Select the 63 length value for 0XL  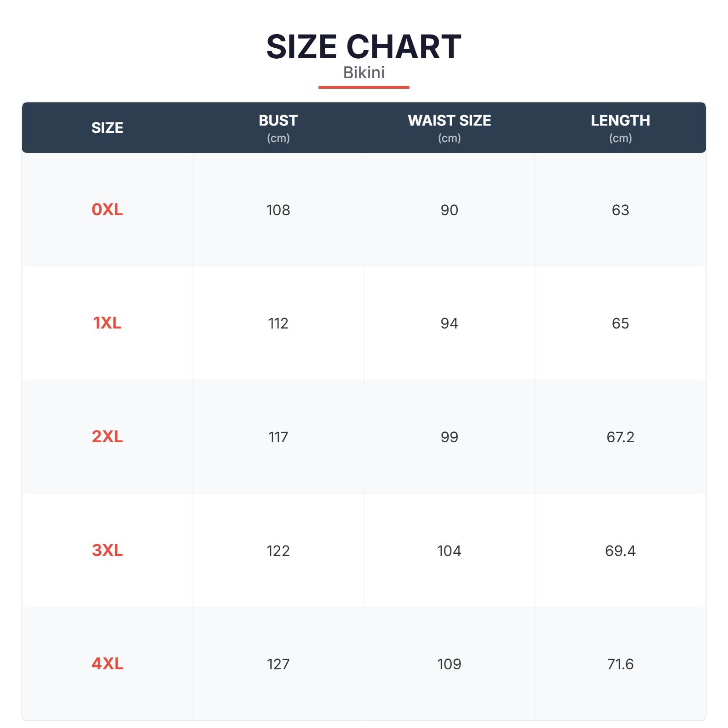click(620, 210)
